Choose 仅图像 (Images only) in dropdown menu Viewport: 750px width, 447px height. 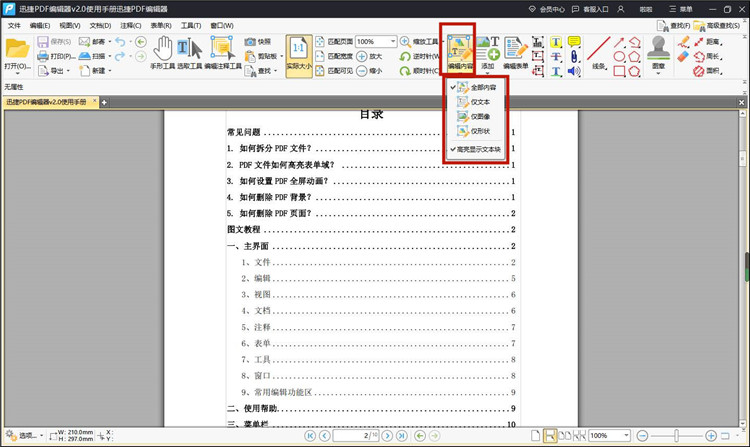coord(474,116)
